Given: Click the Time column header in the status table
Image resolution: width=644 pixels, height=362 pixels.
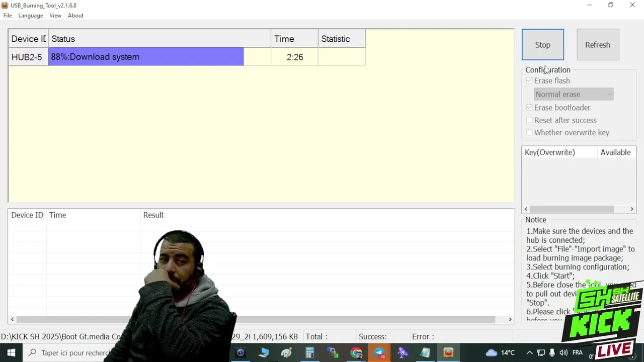Looking at the screenshot, I should tap(294, 39).
